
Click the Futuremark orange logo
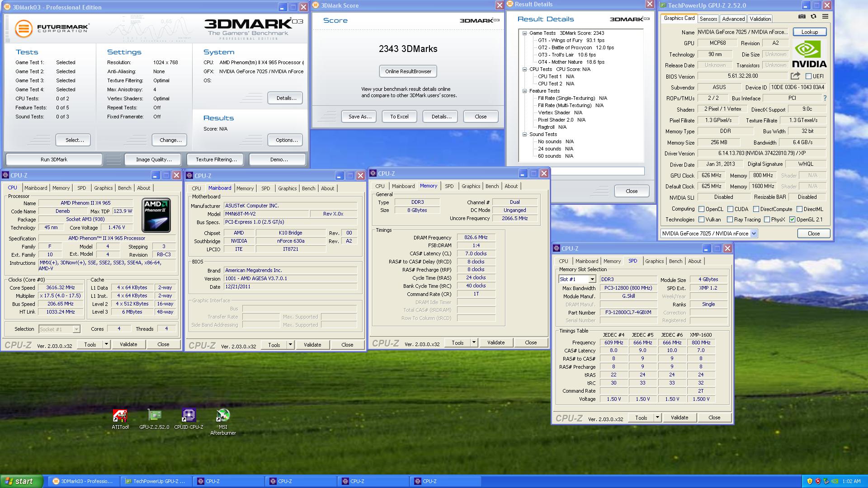point(24,28)
